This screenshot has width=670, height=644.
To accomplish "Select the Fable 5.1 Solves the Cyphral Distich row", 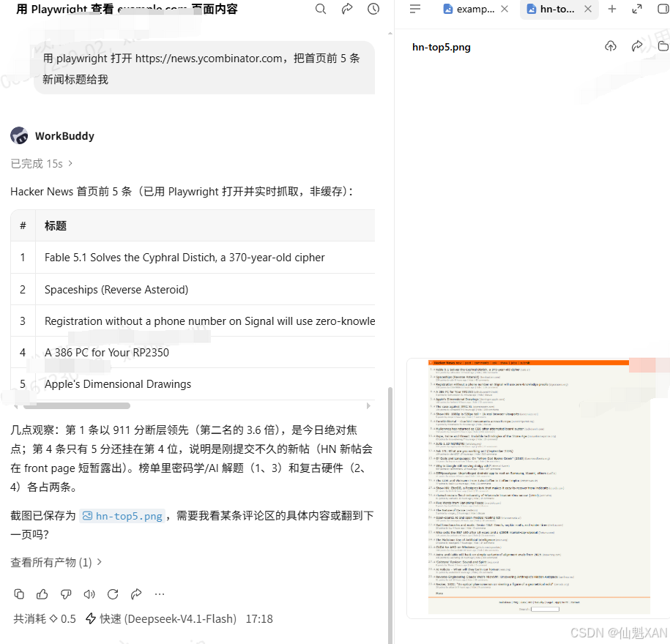I will click(x=193, y=258).
